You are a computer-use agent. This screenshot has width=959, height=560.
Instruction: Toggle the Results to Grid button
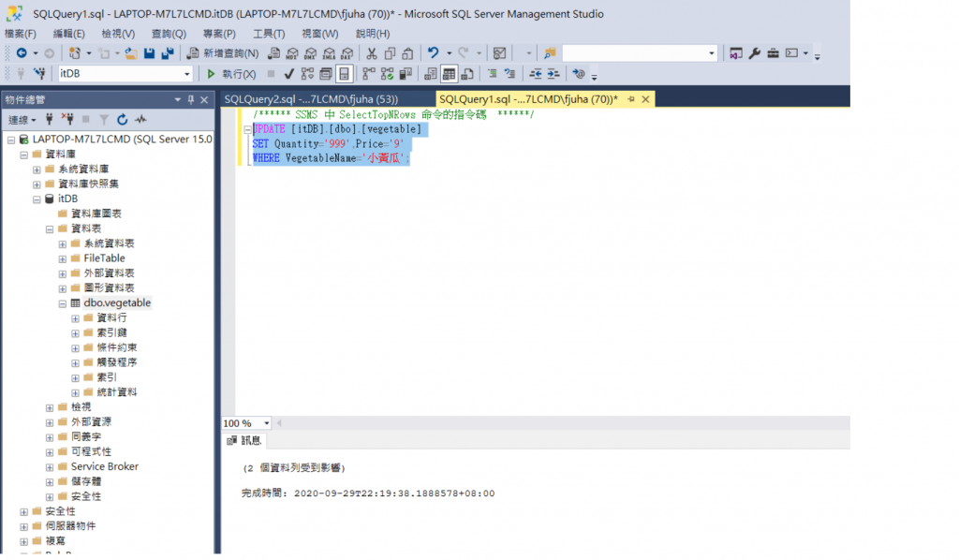coord(449,74)
